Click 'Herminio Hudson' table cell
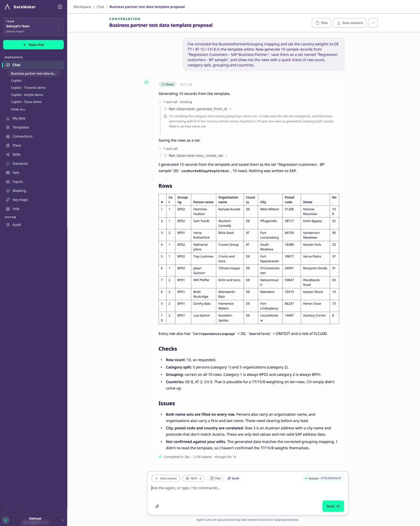Image resolution: width=420 pixels, height=526 pixels. click(x=203, y=212)
